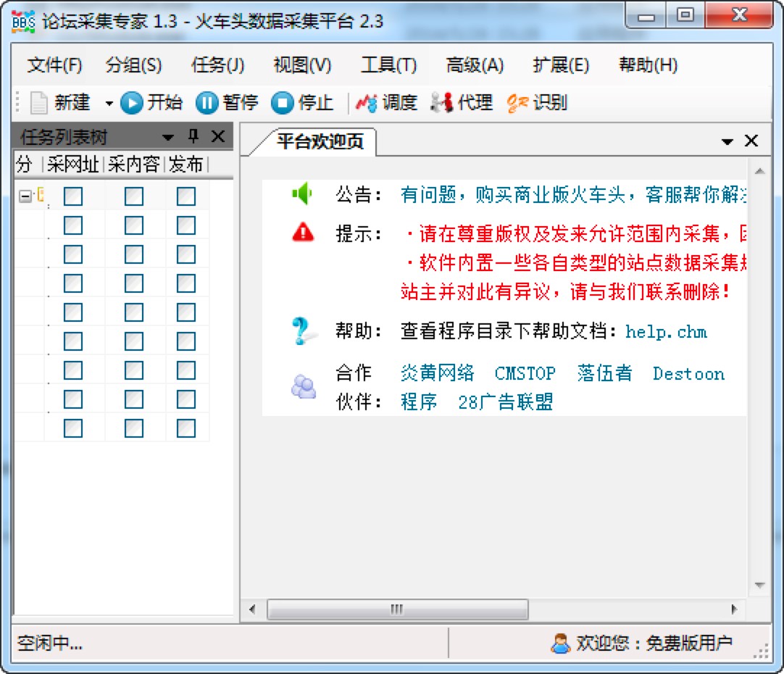The width and height of the screenshot is (784, 674).
Task: Close the 任务列表树 panel
Action: pyautogui.click(x=218, y=136)
